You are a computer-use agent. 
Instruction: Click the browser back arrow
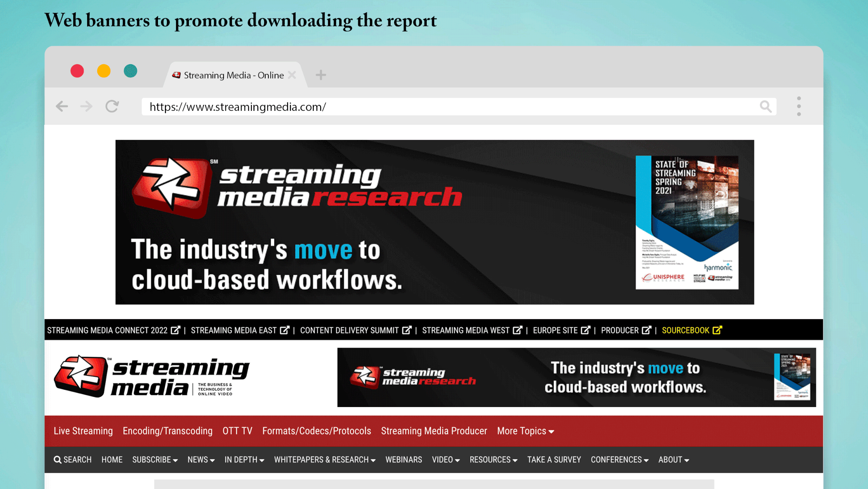click(62, 106)
